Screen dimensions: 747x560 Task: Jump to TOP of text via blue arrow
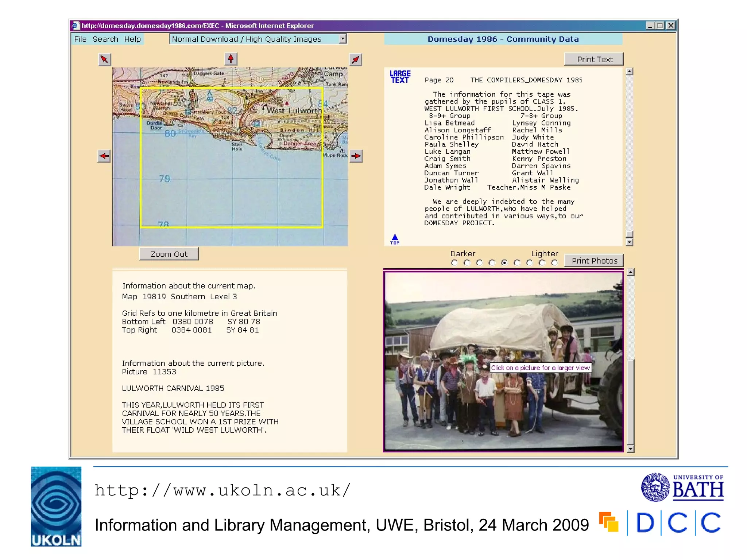[395, 239]
